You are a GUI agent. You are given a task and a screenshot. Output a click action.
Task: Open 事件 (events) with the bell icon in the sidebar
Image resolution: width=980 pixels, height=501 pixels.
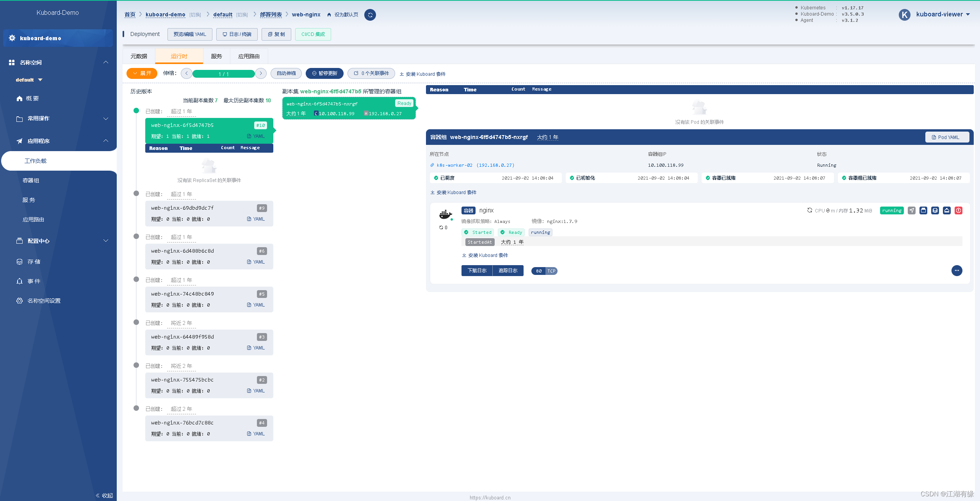pyautogui.click(x=34, y=281)
